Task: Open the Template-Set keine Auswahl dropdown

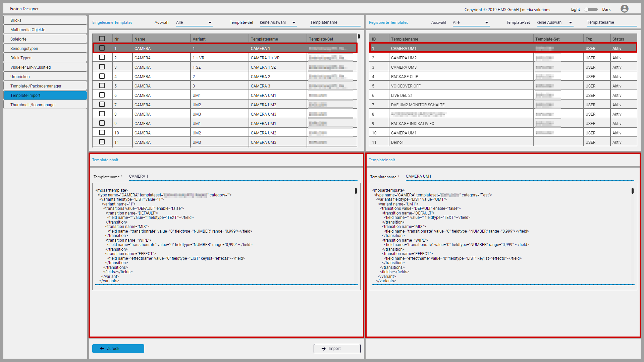Action: pyautogui.click(x=278, y=22)
